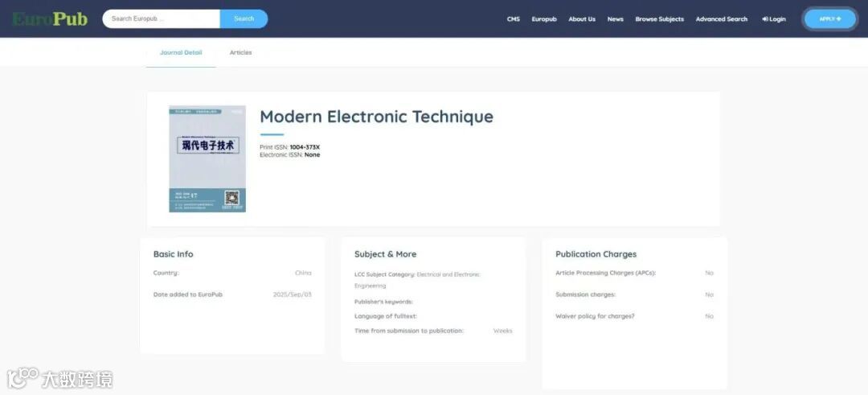The width and height of the screenshot is (868, 395).
Task: Click the Basic Info heading
Action: coord(174,254)
